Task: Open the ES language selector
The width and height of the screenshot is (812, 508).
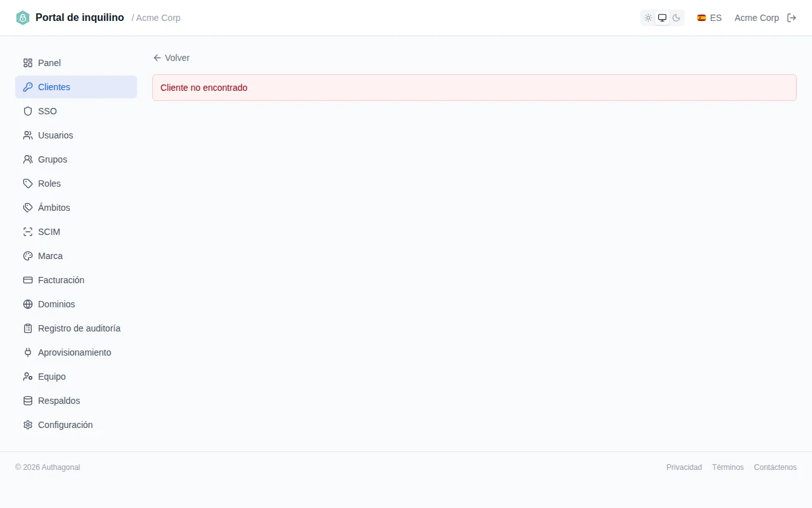Action: pyautogui.click(x=709, y=18)
